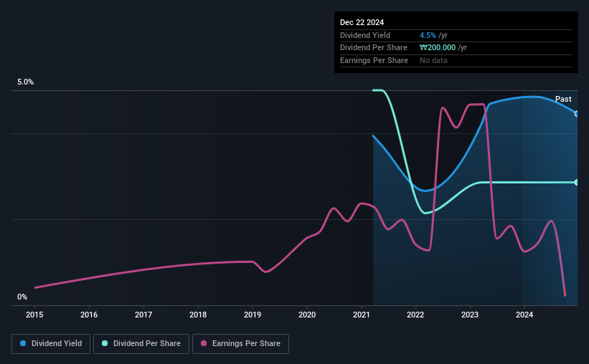Click the blue Dividend Yield legend dot
589x364 pixels.
(23, 343)
